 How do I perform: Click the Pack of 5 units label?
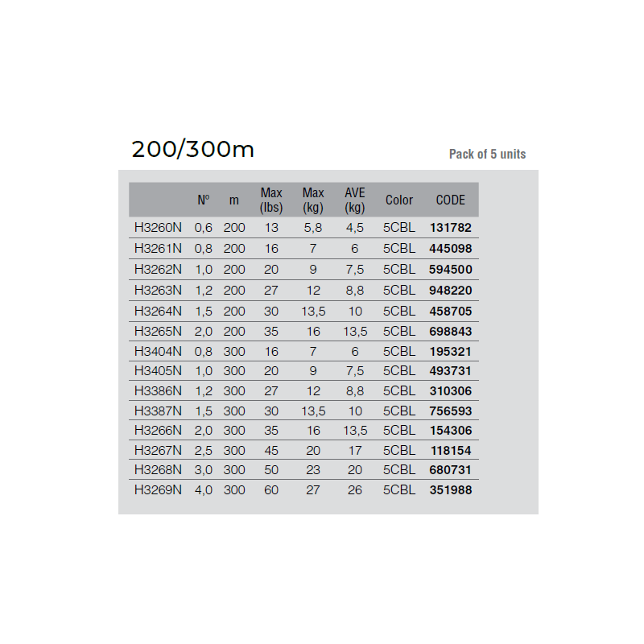pyautogui.click(x=487, y=154)
